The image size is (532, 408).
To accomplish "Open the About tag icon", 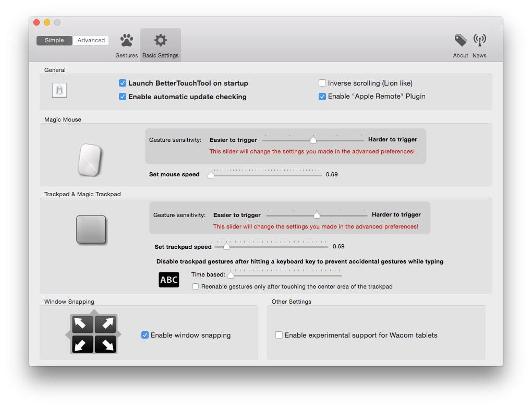I will click(461, 40).
